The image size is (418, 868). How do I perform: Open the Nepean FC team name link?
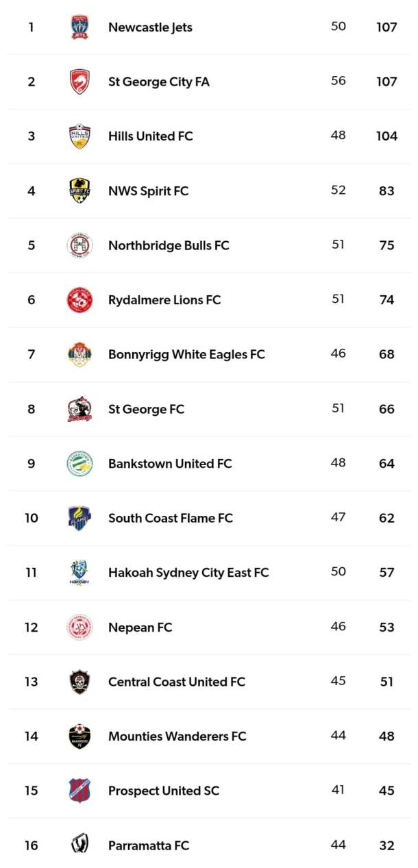pos(140,628)
